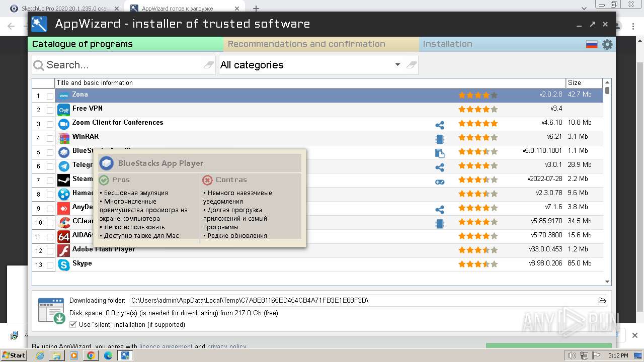The height and width of the screenshot is (362, 644).
Task: Click chip icon in WinRAR row
Action: pos(440,139)
